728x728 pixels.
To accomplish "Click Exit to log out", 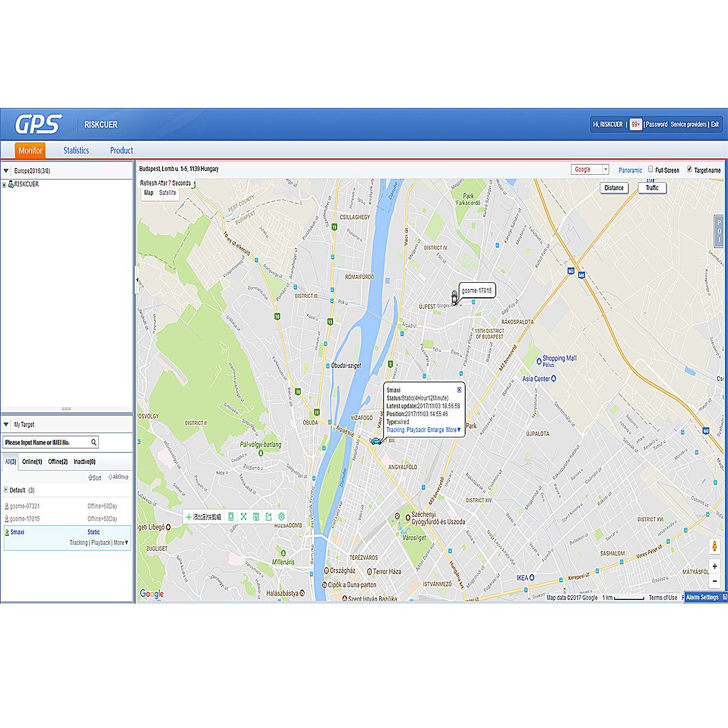I will click(x=715, y=124).
